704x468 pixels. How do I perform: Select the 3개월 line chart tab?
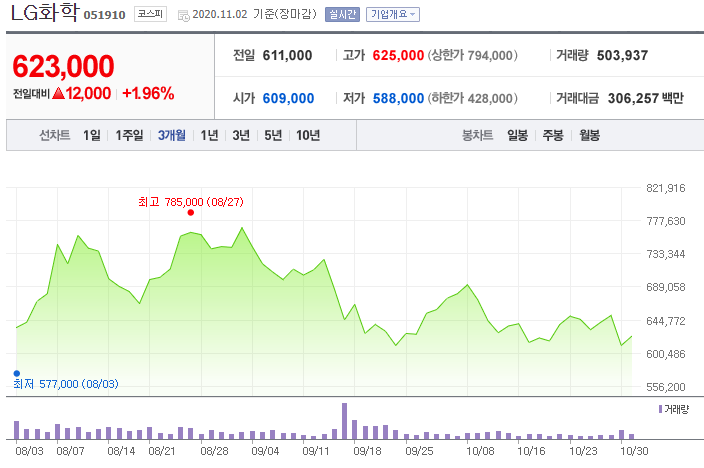point(172,135)
